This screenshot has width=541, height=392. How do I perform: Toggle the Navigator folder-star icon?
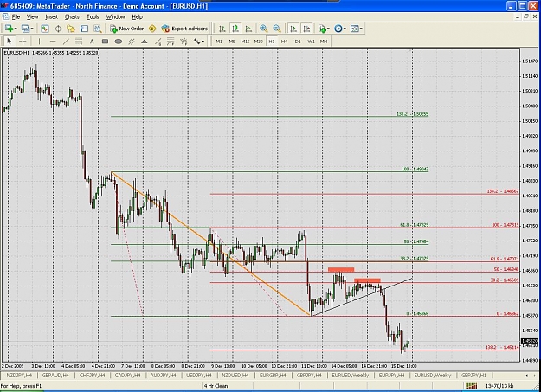71,29
